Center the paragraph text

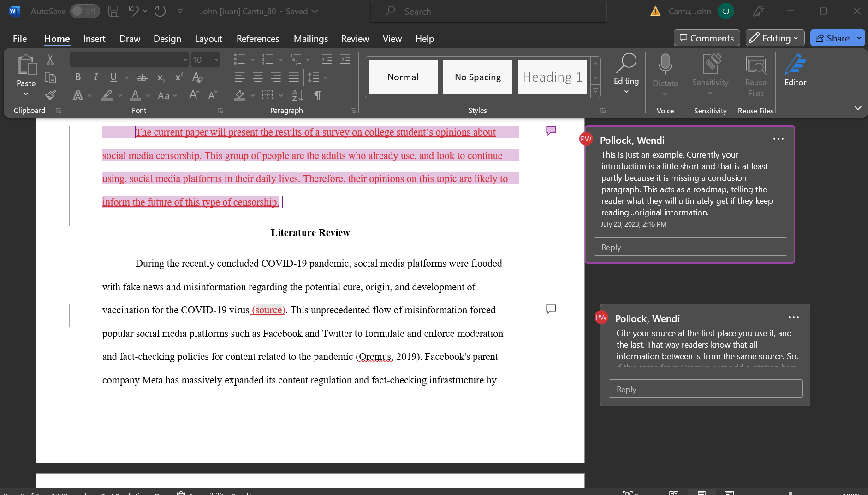coord(258,77)
